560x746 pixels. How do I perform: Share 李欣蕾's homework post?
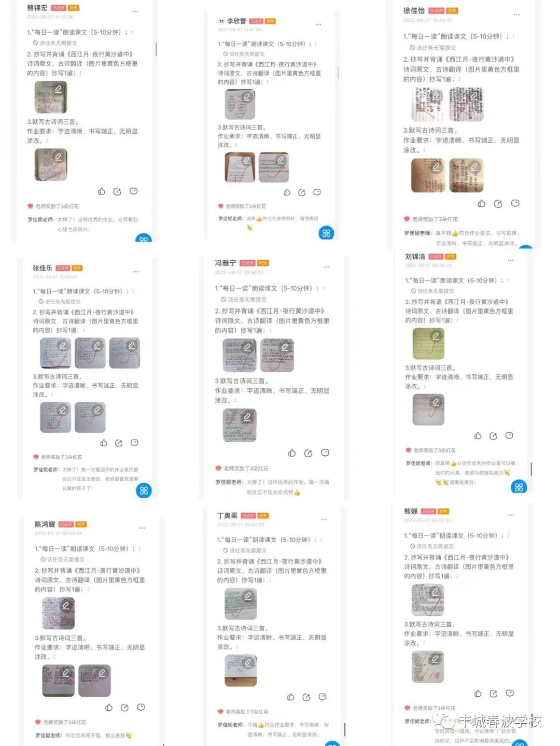pos(302,192)
